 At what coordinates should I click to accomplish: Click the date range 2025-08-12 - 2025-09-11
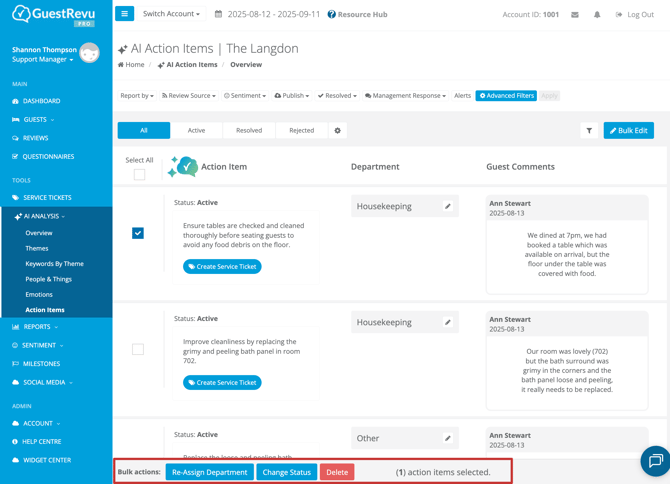point(267,15)
